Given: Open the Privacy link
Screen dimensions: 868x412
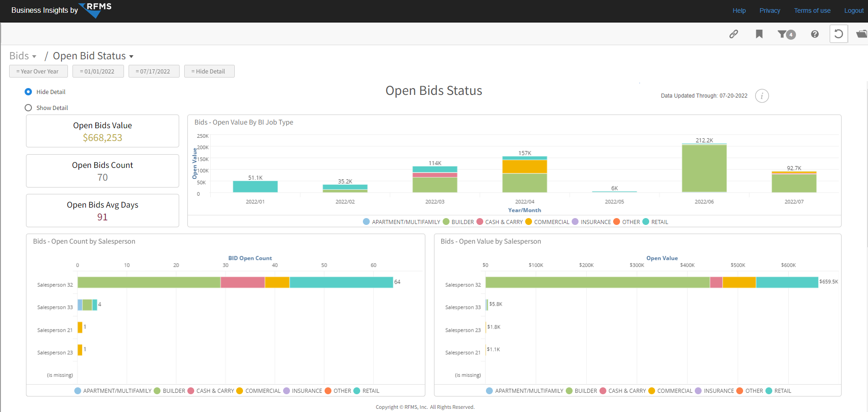Looking at the screenshot, I should [x=770, y=10].
